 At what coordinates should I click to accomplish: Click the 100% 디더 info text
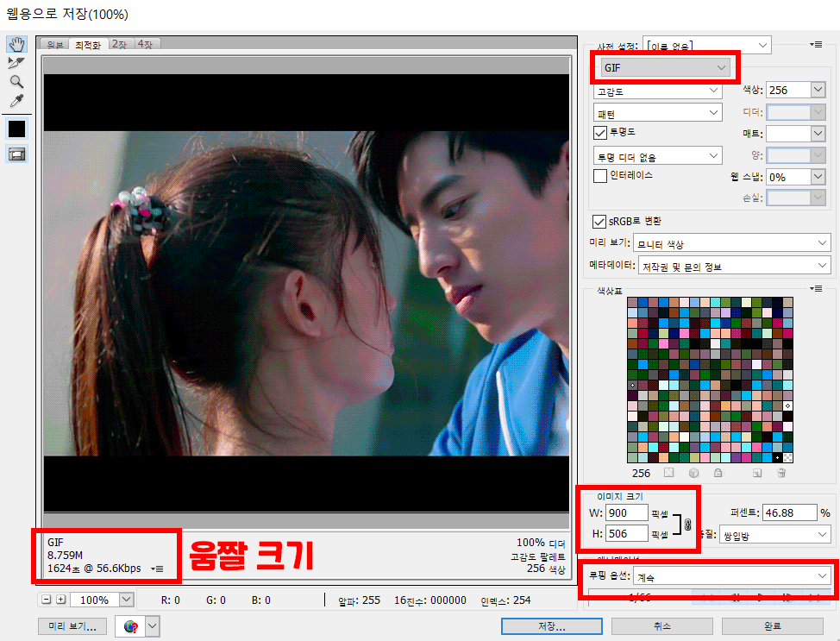pos(541,543)
